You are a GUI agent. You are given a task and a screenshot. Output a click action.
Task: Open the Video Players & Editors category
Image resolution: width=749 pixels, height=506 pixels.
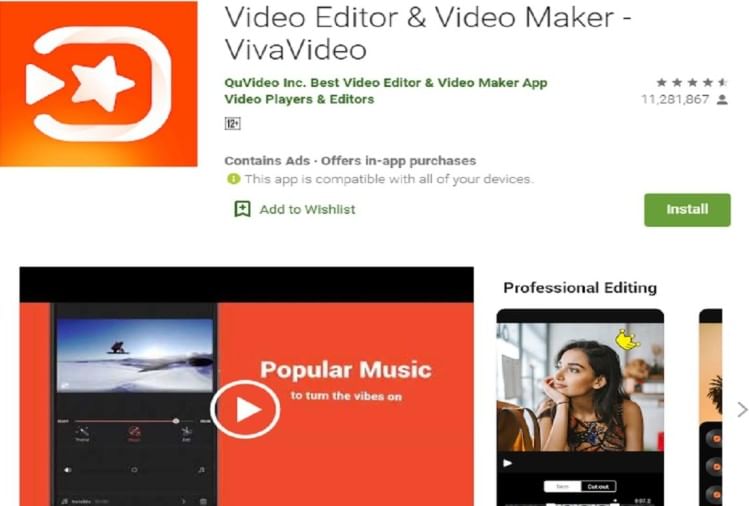coord(299,99)
